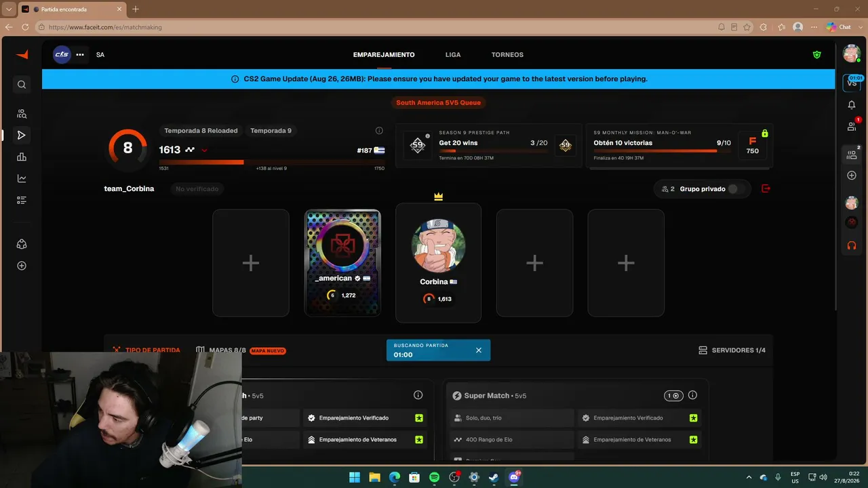Open the statistics line graph sidebar icon
The width and height of the screenshot is (868, 488).
(22, 179)
